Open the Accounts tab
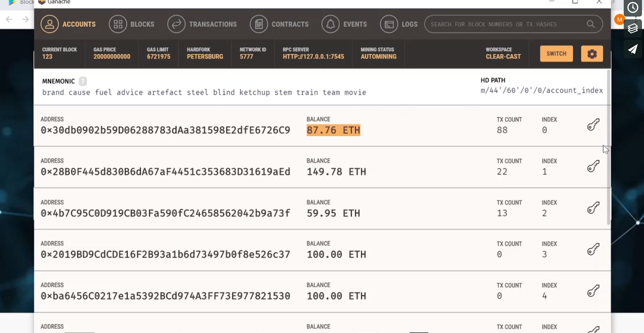The height and width of the screenshot is (333, 644). click(68, 24)
